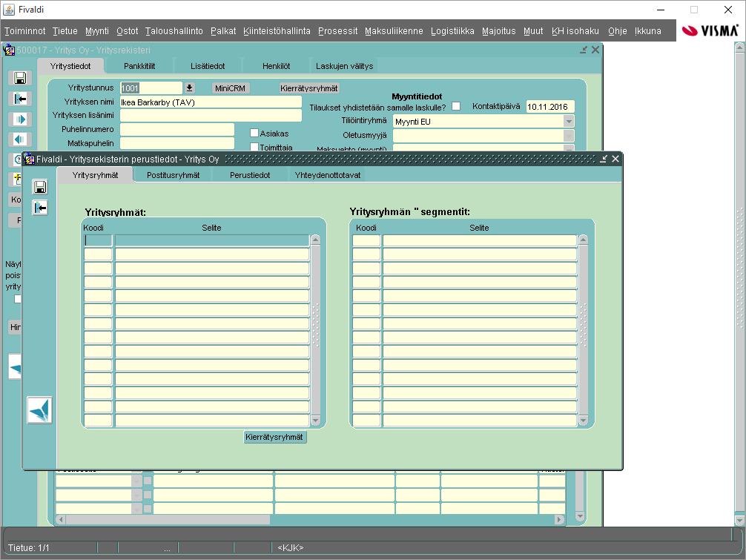
Task: Minimize the Yritysrekisteri background window
Action: pyautogui.click(x=584, y=50)
